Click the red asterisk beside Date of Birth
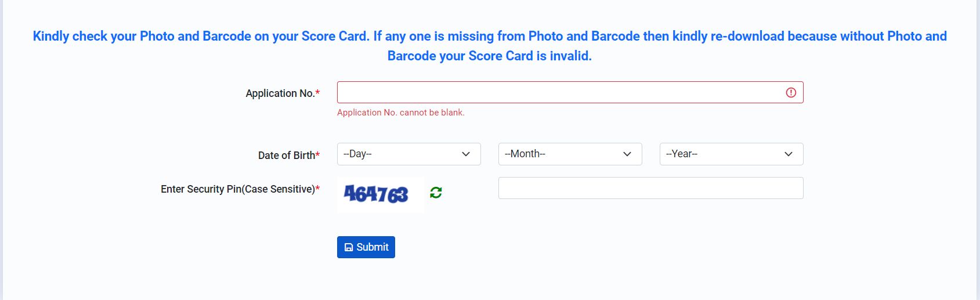 317,154
